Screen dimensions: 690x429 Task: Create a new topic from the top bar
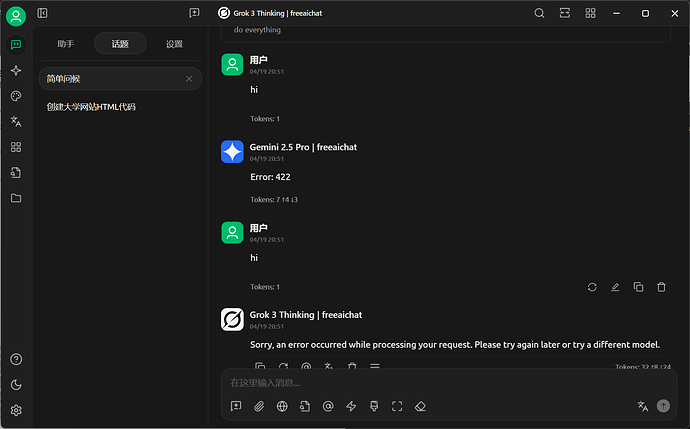(194, 13)
